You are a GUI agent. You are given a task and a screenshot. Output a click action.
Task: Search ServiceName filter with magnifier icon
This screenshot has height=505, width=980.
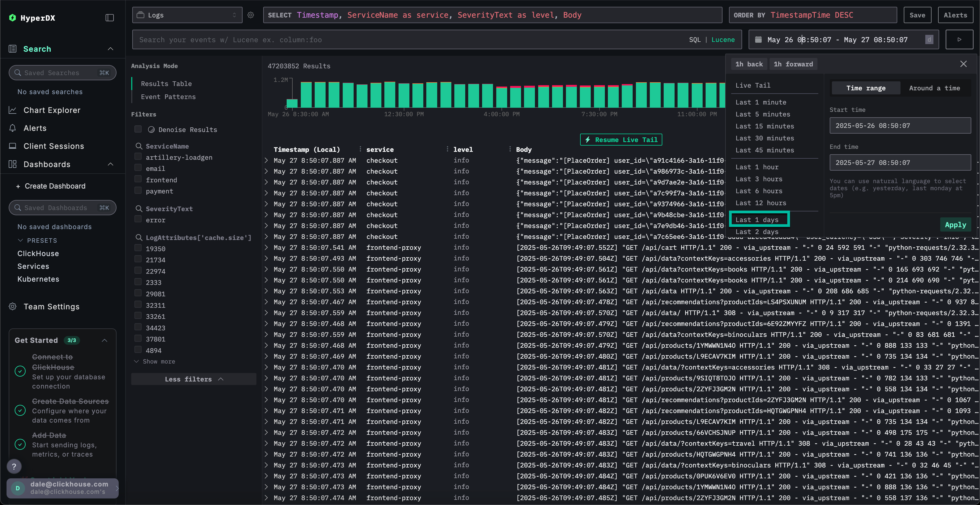(139, 146)
